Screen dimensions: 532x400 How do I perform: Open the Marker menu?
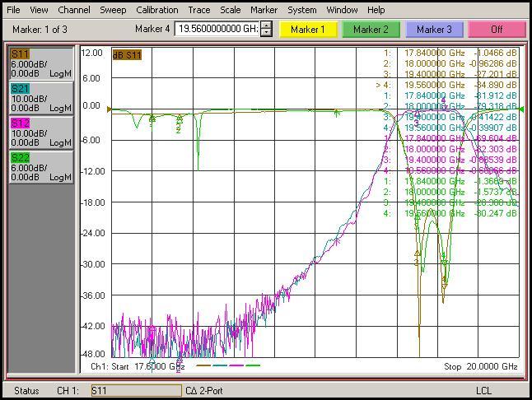pos(264,10)
